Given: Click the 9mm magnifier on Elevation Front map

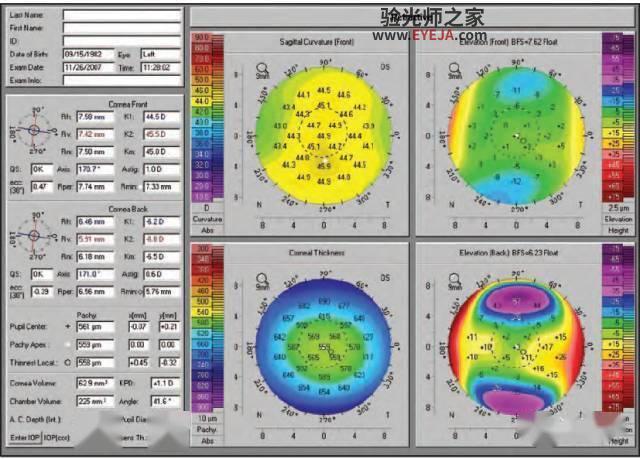Looking at the screenshot, I should (x=454, y=69).
